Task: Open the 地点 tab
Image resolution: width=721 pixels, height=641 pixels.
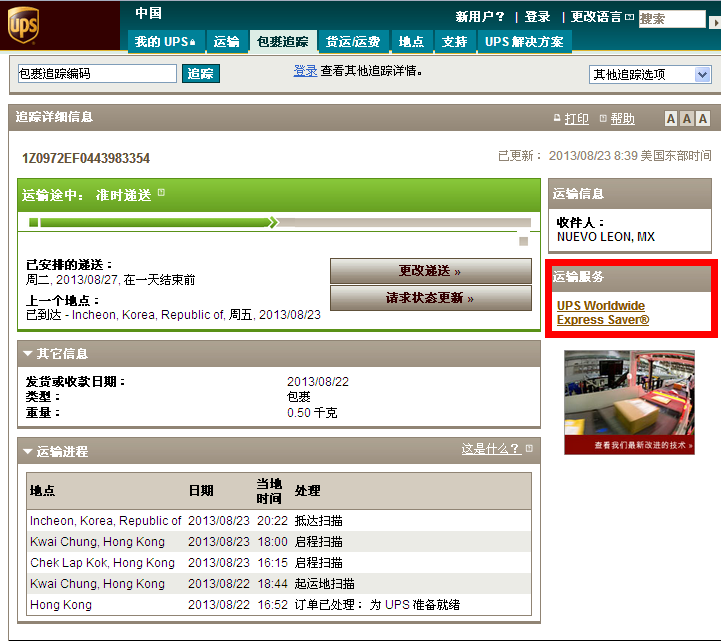Action: [411, 42]
